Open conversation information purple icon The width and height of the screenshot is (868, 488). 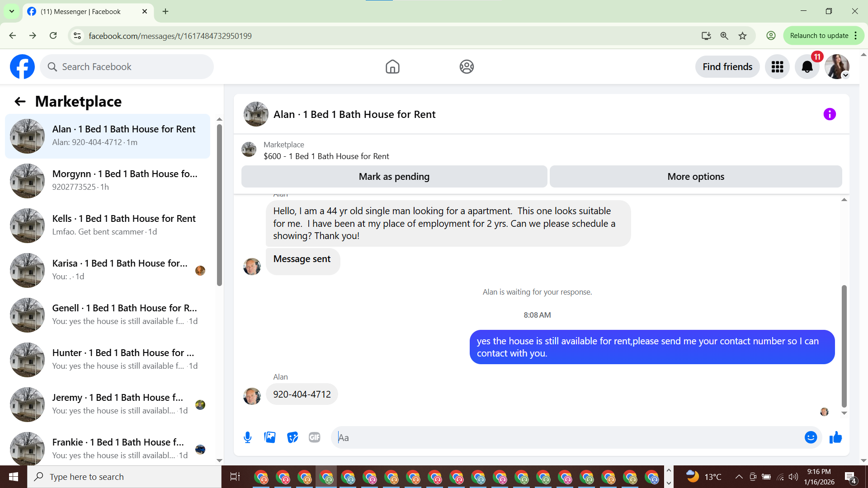[x=830, y=114]
